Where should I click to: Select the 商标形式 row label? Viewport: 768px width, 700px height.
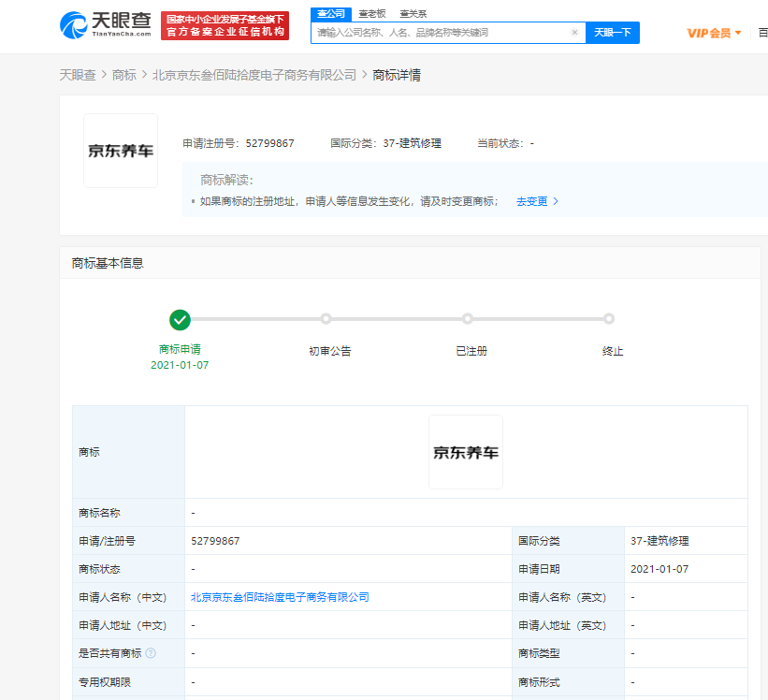point(539,682)
